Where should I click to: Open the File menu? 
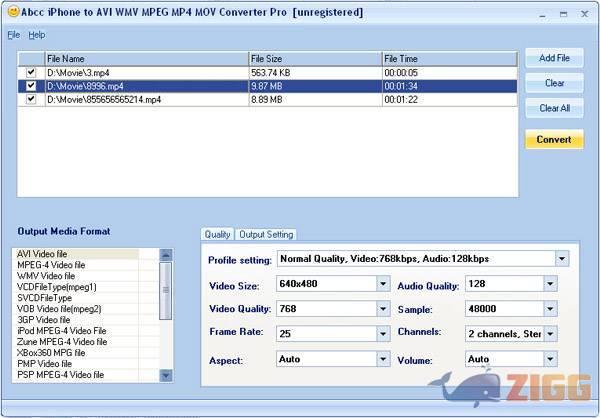coord(13,35)
